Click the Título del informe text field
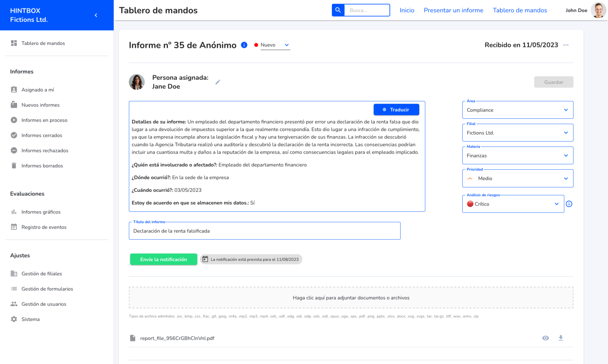608x364 pixels. click(x=265, y=231)
